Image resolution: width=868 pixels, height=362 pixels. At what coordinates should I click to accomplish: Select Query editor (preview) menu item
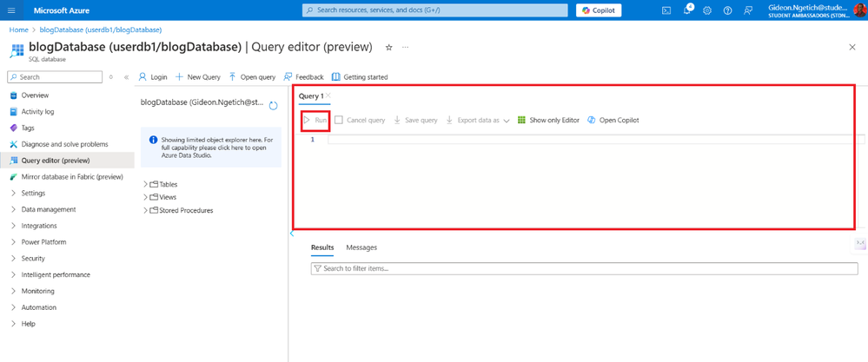tap(67, 161)
